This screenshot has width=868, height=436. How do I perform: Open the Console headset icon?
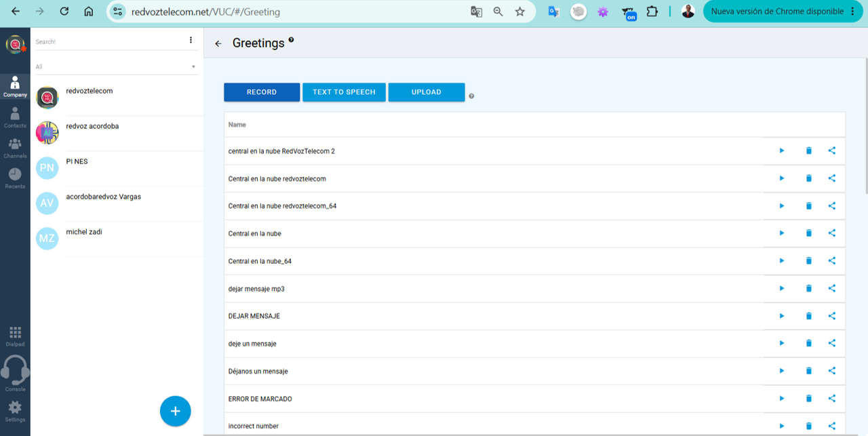click(15, 374)
